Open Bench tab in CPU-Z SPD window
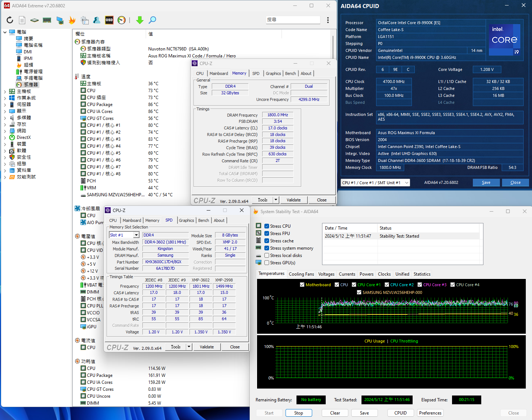This screenshot has height=420, width=532. pyautogui.click(x=204, y=220)
